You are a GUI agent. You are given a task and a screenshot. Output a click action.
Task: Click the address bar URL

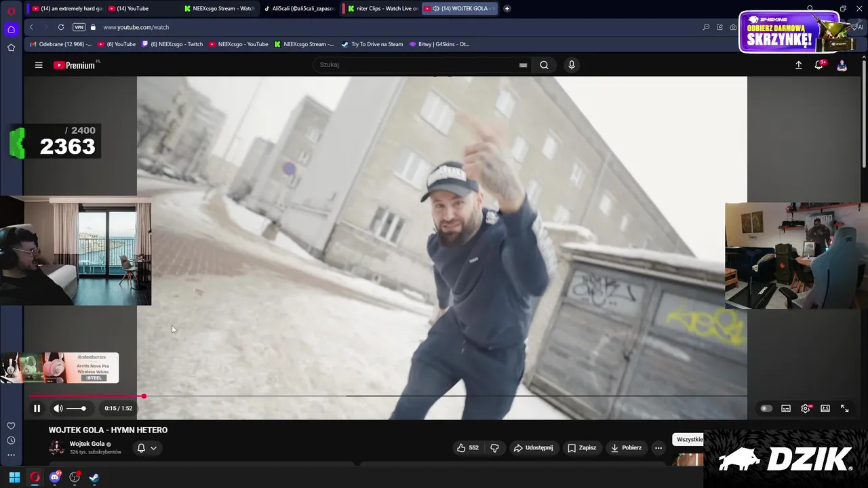pos(136,27)
